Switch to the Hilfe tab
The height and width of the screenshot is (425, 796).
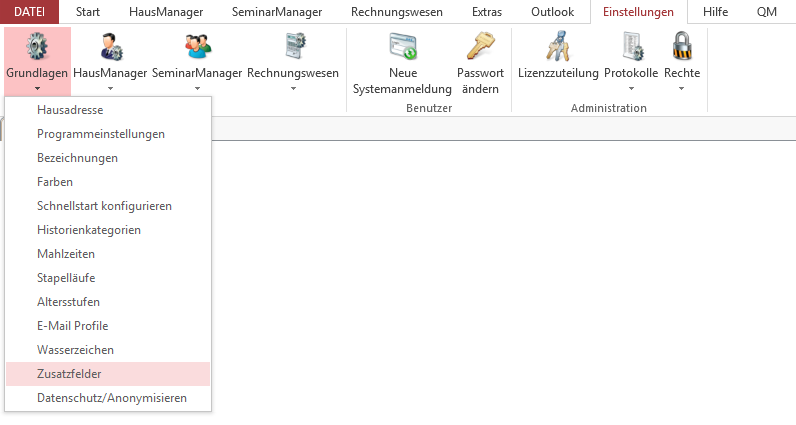(x=715, y=12)
